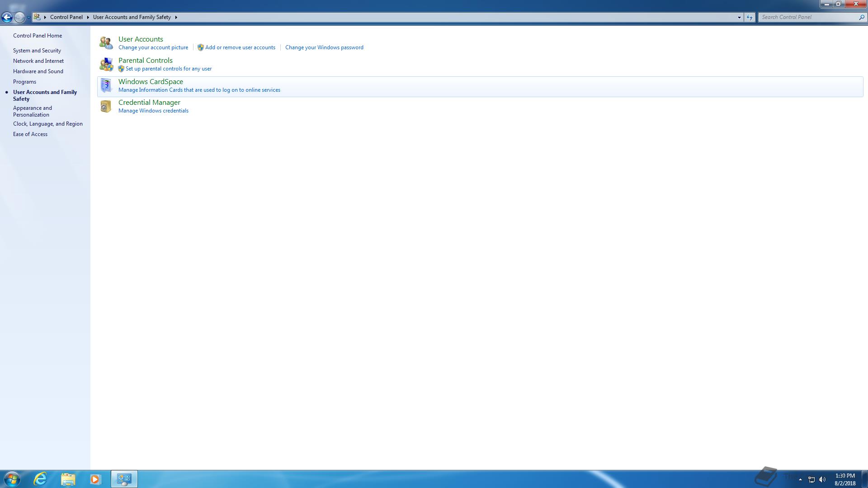Open the Credential Manager icon
The width and height of the screenshot is (868, 488).
(x=106, y=106)
